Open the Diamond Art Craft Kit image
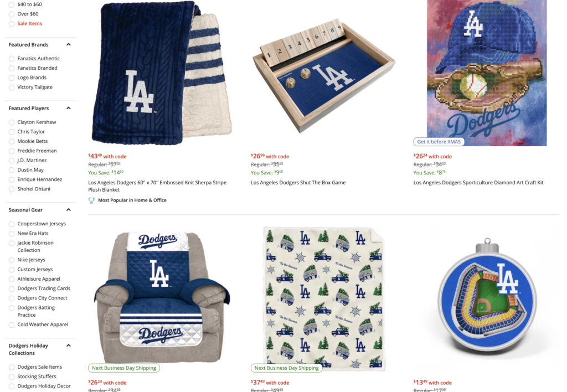Screen dimensions: 567x392 (487, 73)
